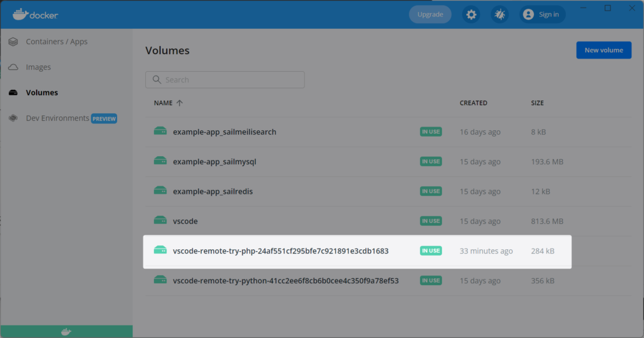Click IN USE badge for vscode-remote-try-php
The height and width of the screenshot is (338, 644).
pyautogui.click(x=431, y=251)
